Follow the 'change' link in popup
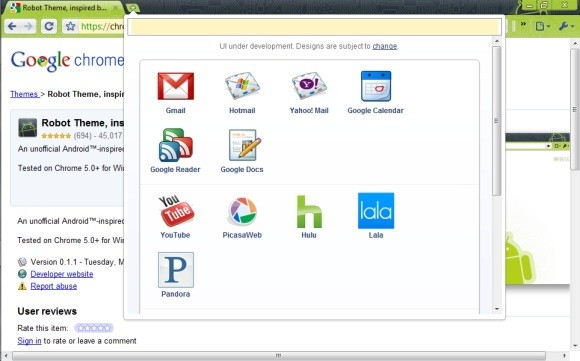The width and height of the screenshot is (580, 361). click(385, 46)
